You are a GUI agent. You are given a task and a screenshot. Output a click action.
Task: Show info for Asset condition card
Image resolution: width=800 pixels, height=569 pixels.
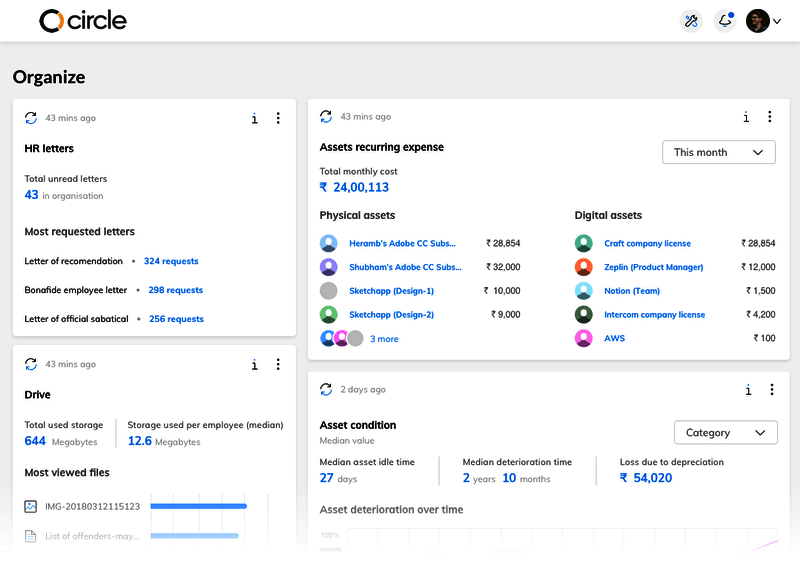[748, 390]
